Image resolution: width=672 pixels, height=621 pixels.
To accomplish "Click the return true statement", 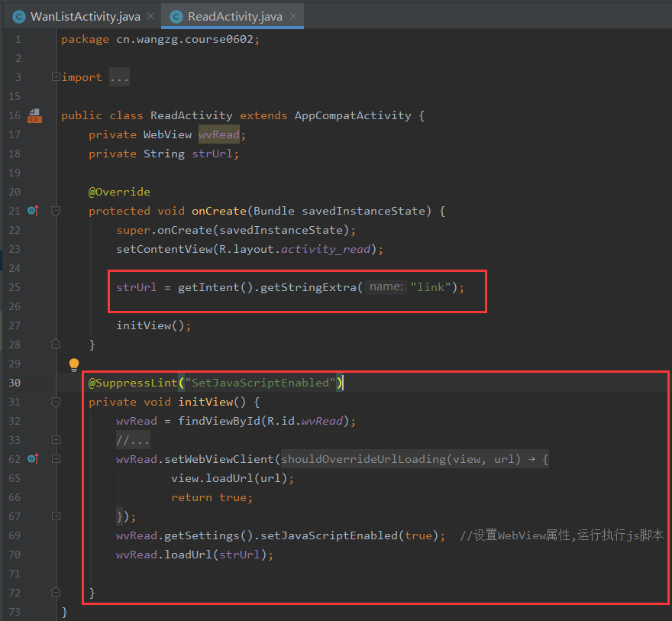I will tap(212, 497).
